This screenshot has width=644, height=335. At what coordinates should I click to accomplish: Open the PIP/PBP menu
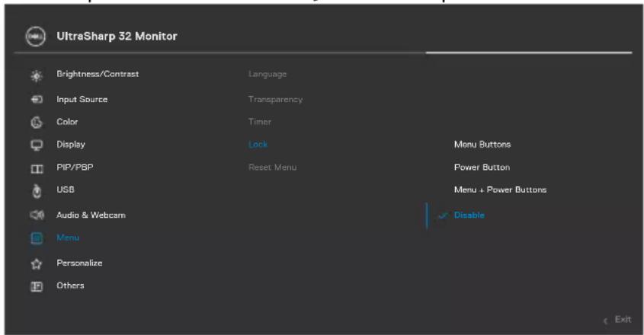(x=75, y=167)
